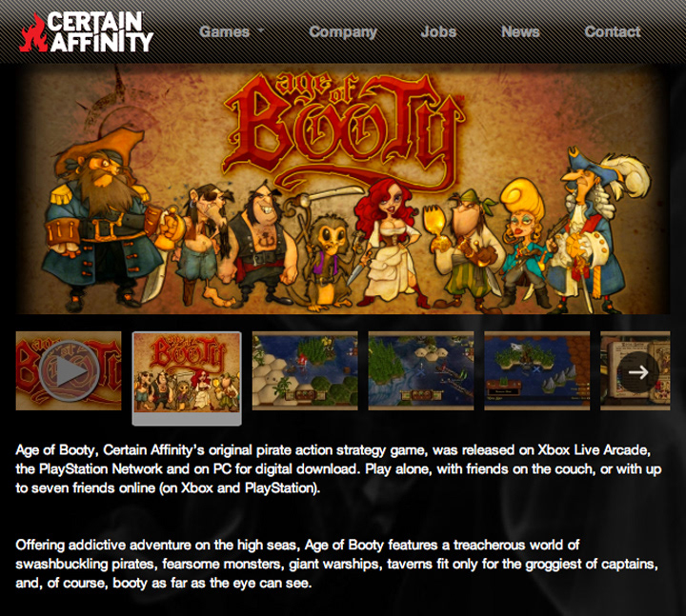Image resolution: width=686 pixels, height=616 pixels.
Task: Click the red flame logo icon
Action: (33, 32)
